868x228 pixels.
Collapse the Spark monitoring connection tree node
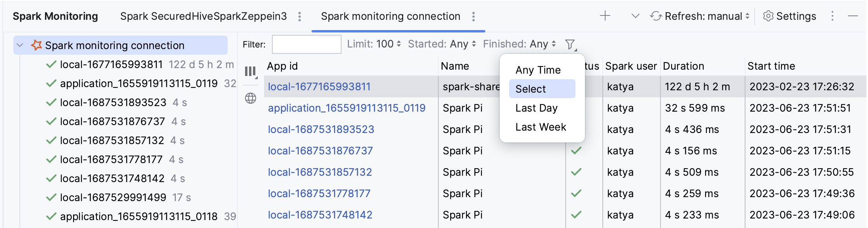coord(20,46)
